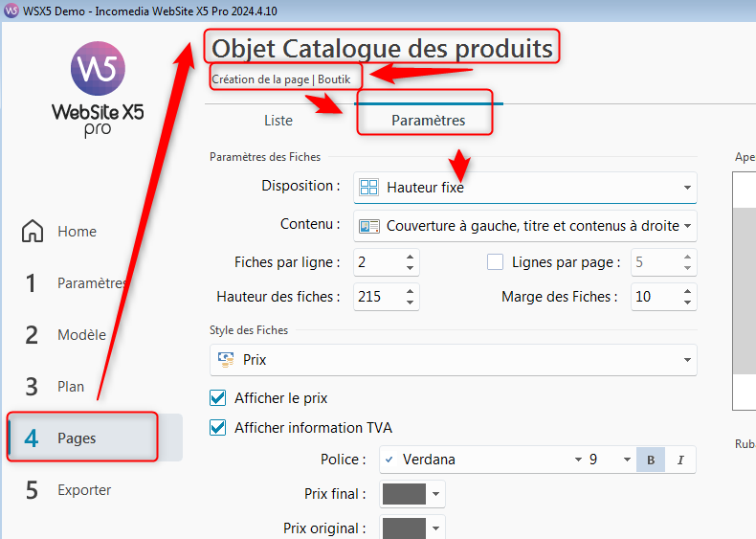Click the Prix original color swatch
756x539 pixels.
(x=404, y=528)
